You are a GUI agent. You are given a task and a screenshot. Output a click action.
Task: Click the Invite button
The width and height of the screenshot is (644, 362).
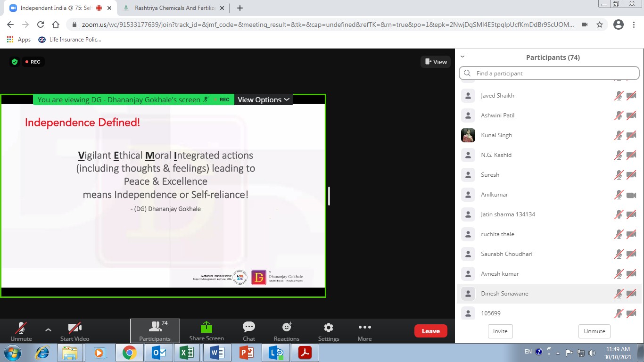(x=500, y=331)
